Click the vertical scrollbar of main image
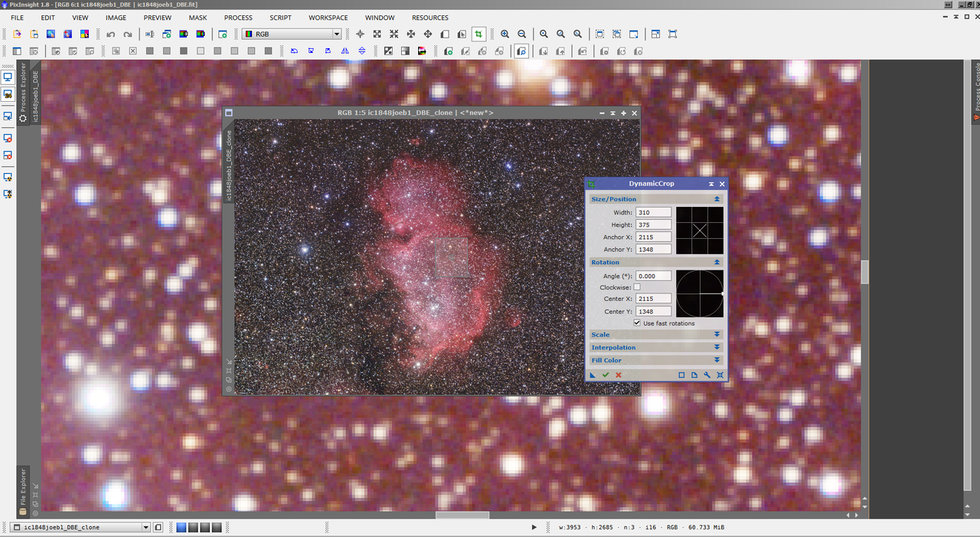 [865, 272]
